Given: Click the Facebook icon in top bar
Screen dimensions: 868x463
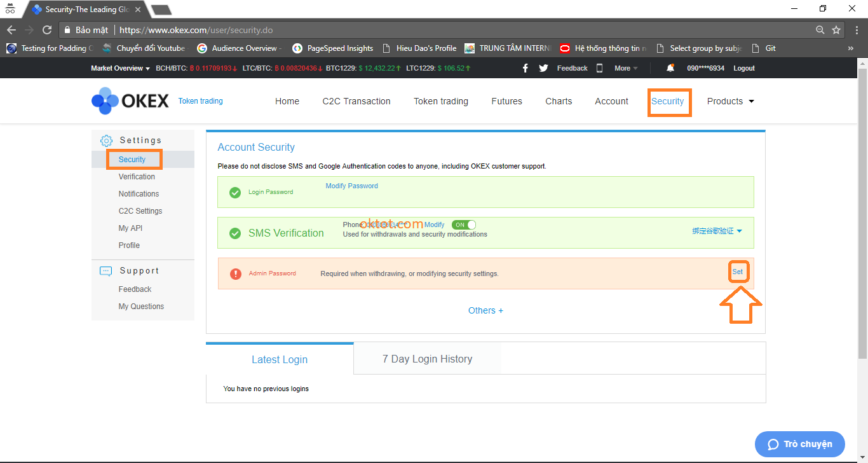Looking at the screenshot, I should (525, 68).
